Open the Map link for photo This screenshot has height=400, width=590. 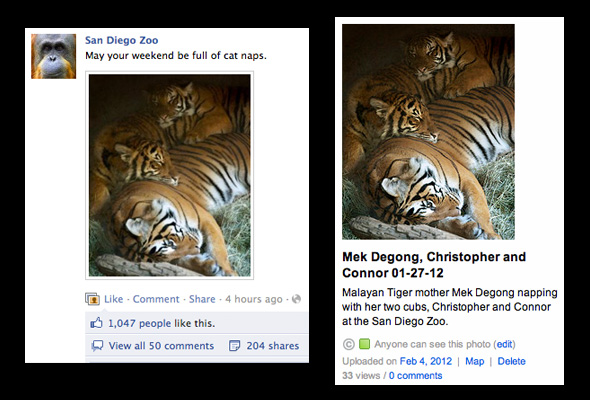coord(474,361)
